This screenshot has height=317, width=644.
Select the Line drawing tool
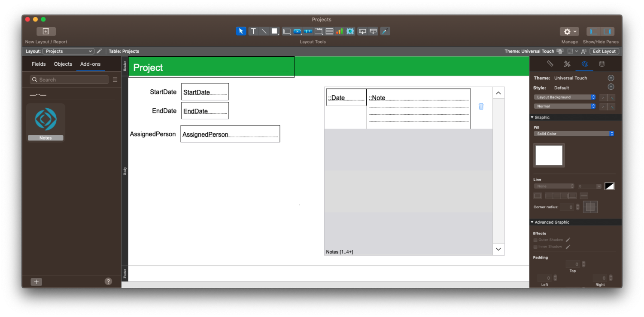point(264,31)
